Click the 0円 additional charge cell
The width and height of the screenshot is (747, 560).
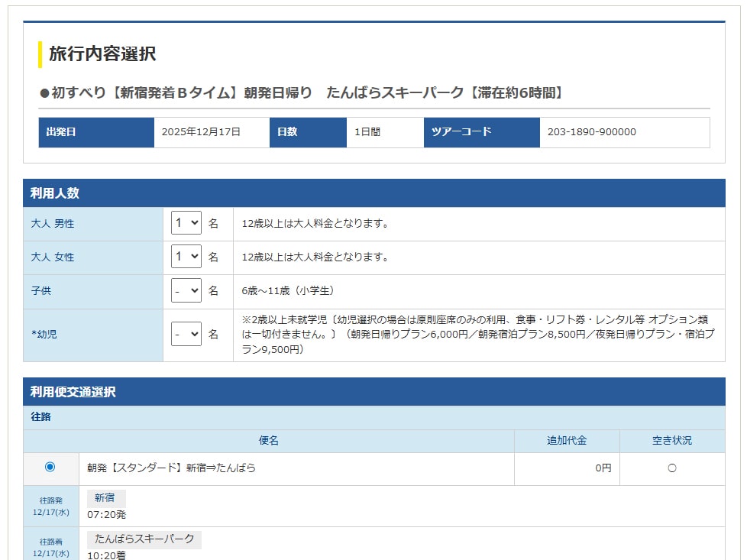[x=603, y=468]
